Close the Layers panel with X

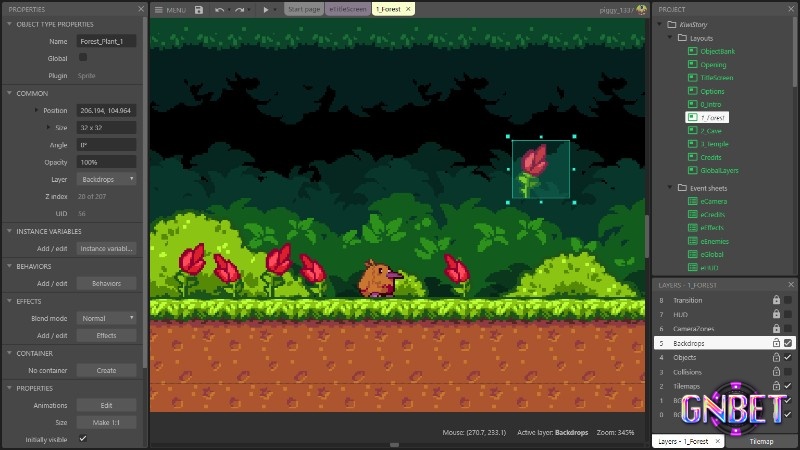point(790,285)
